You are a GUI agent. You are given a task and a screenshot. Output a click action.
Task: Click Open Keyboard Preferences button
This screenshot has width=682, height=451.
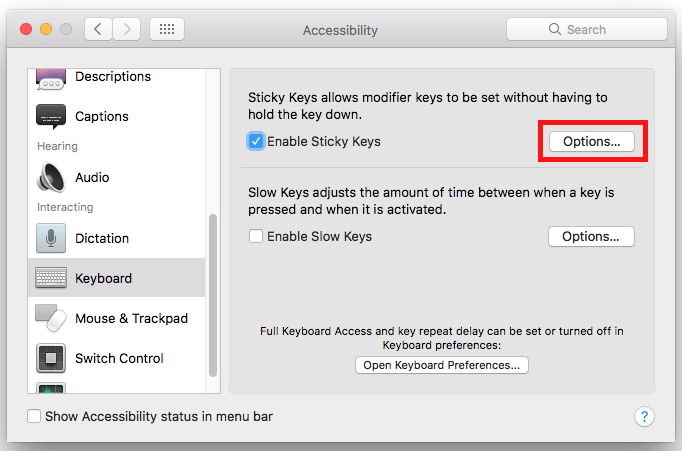pyautogui.click(x=441, y=365)
